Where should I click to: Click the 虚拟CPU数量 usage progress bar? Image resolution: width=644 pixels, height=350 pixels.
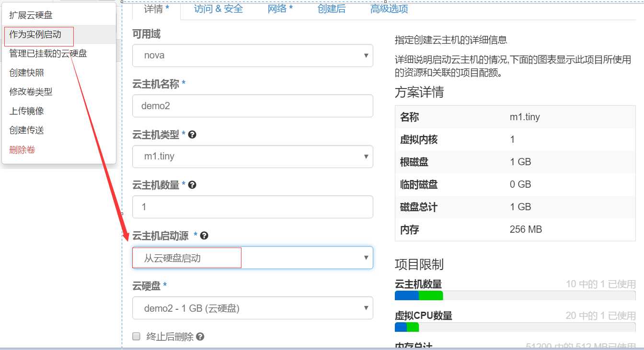(x=515, y=327)
